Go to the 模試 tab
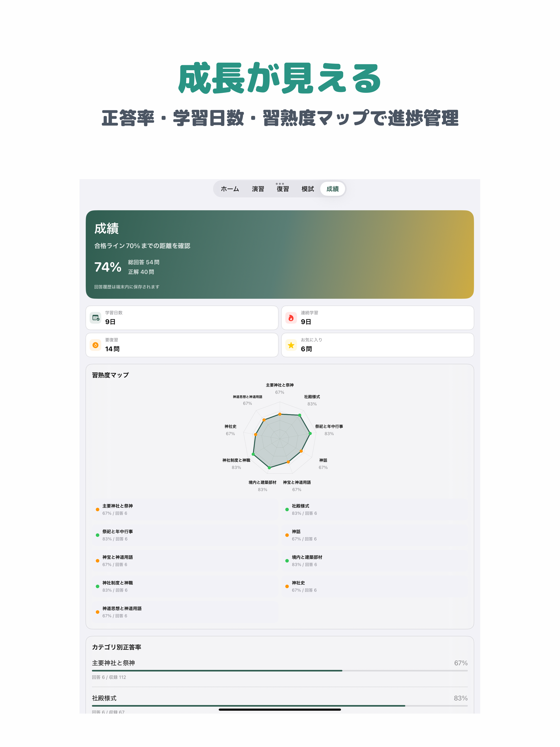 [307, 189]
